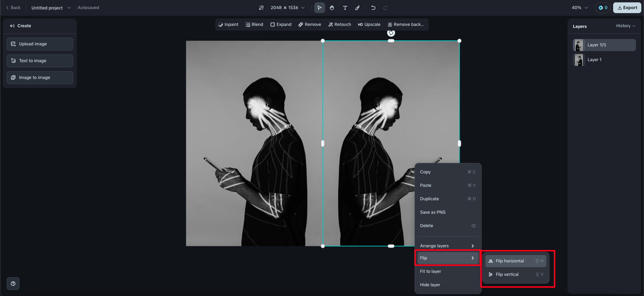Select the Text tool
The image size is (644, 296).
click(x=345, y=8)
